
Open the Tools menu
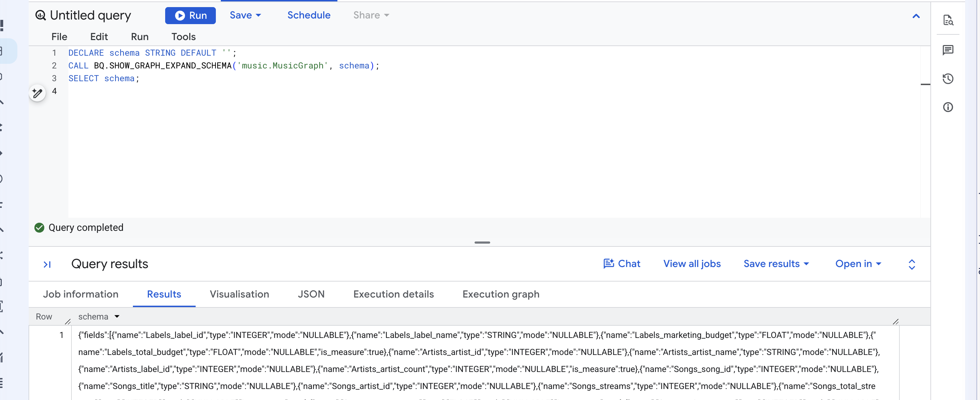[183, 37]
